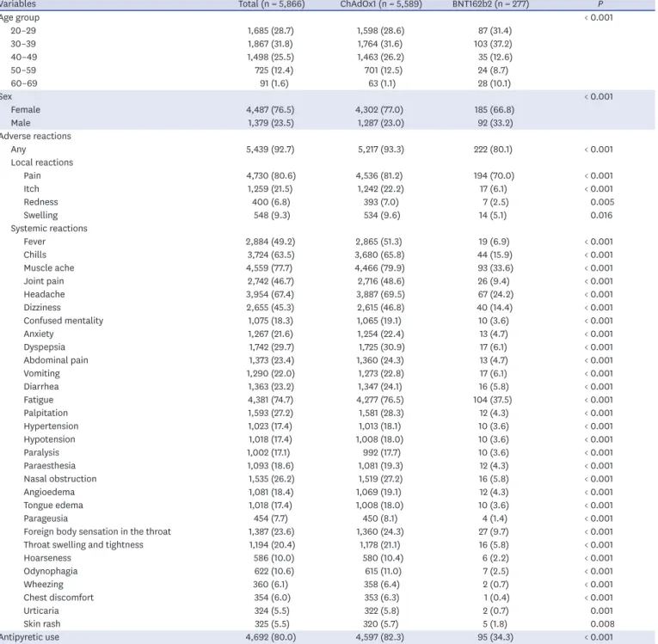Click the P value '0.005' for Redness
658x644 pixels.
pyautogui.click(x=602, y=202)
